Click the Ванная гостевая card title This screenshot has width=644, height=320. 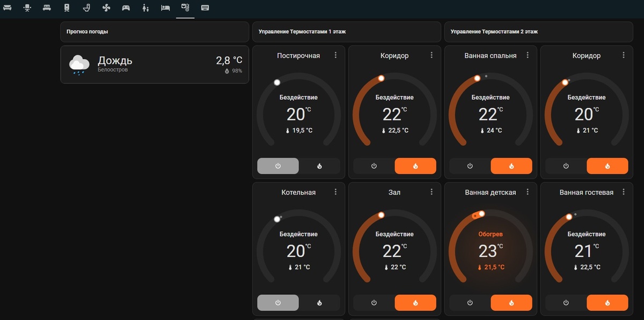pos(587,192)
